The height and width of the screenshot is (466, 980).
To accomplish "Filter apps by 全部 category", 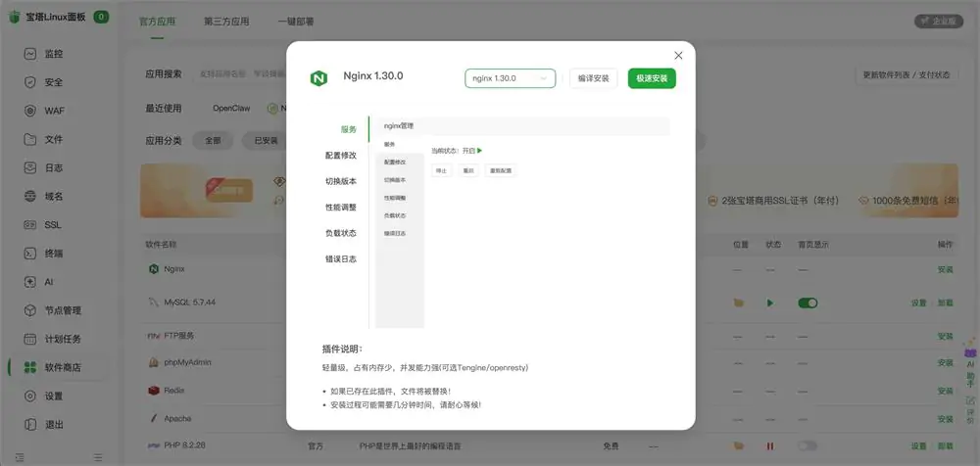I will (x=213, y=141).
